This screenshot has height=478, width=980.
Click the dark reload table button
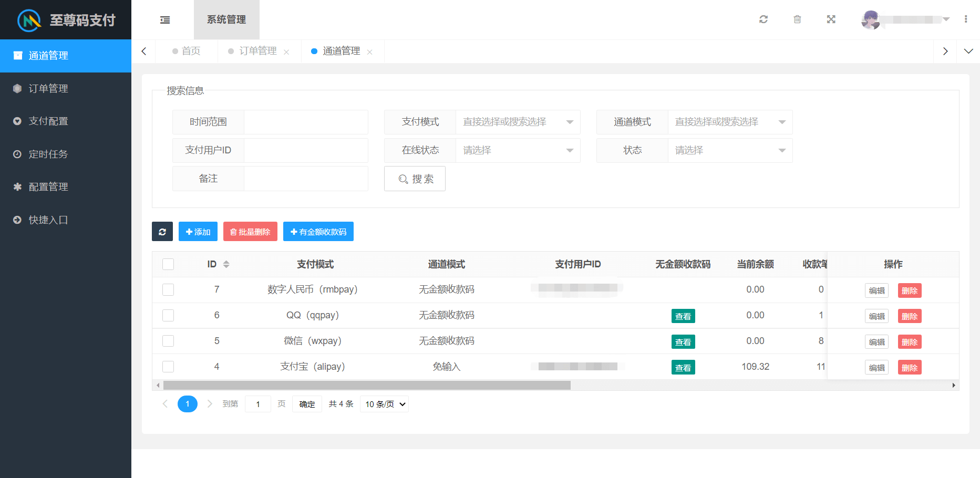click(x=162, y=232)
